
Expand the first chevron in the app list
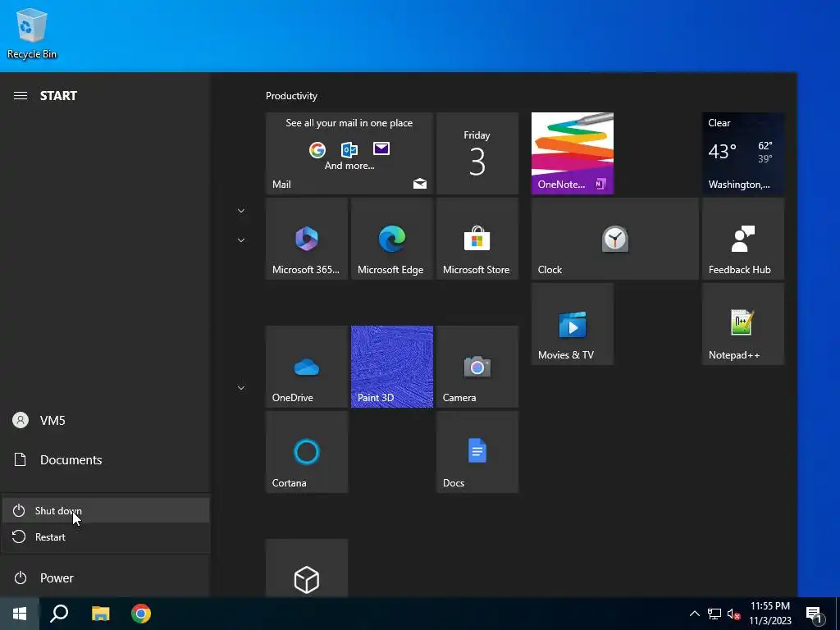241,211
